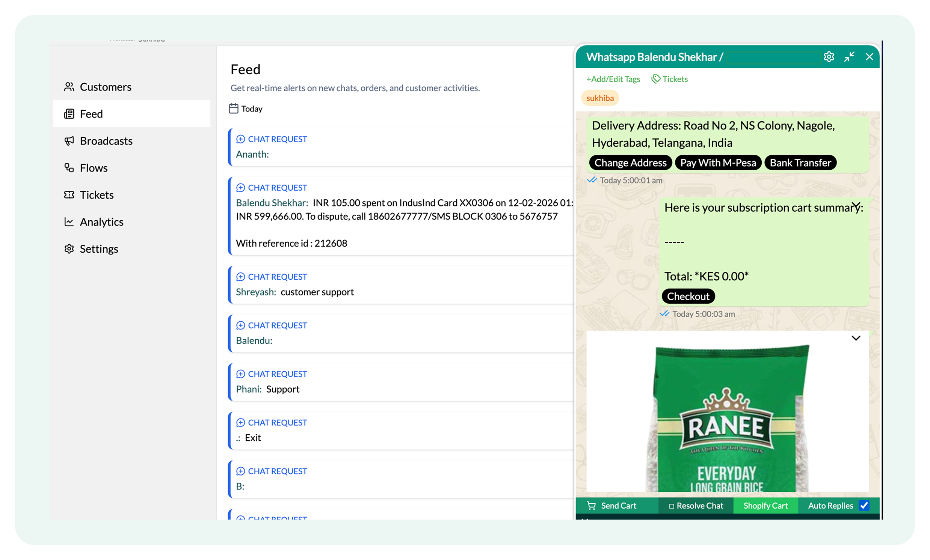Click the Tickets tag icon in chat

(656, 79)
